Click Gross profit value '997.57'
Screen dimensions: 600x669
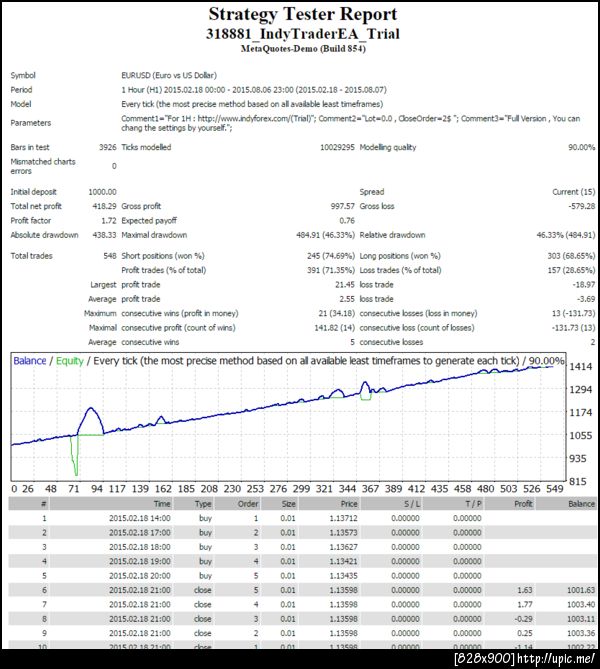tap(343, 206)
